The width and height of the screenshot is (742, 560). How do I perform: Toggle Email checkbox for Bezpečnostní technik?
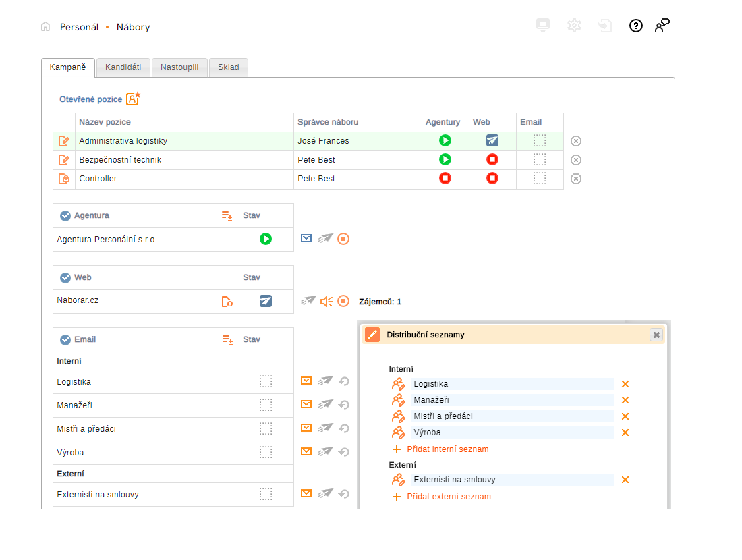[540, 159]
